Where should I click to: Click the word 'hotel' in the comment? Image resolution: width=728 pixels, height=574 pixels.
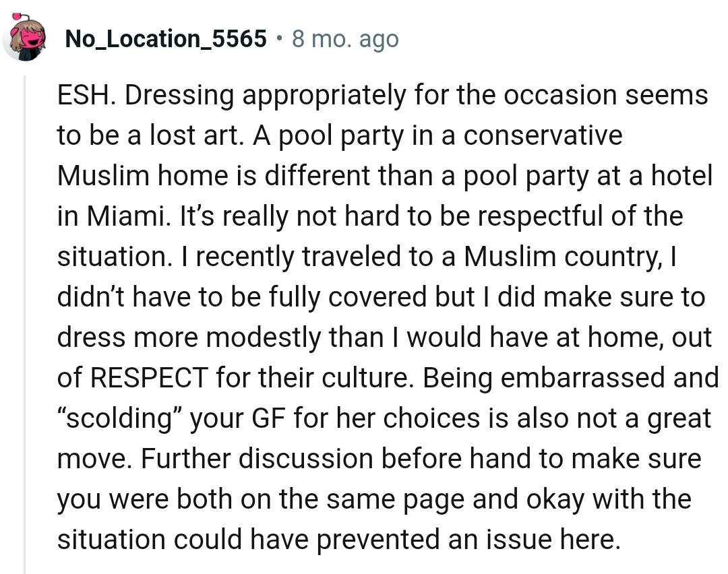click(681, 175)
